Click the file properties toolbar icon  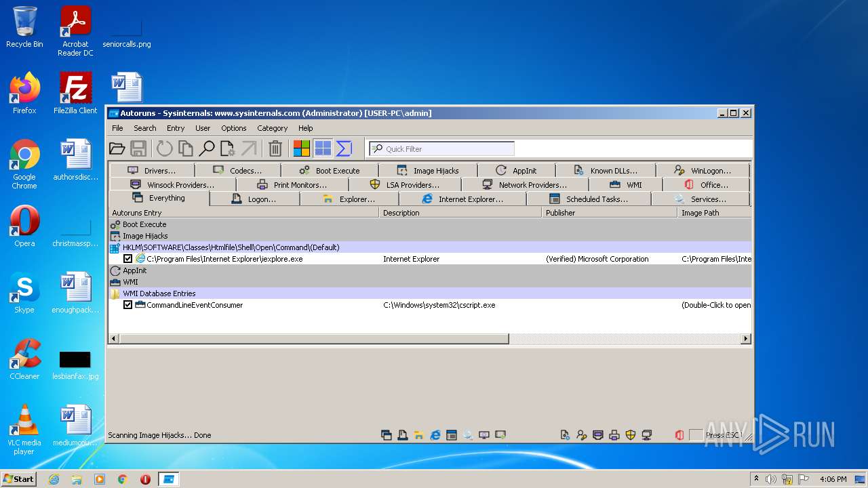(227, 148)
